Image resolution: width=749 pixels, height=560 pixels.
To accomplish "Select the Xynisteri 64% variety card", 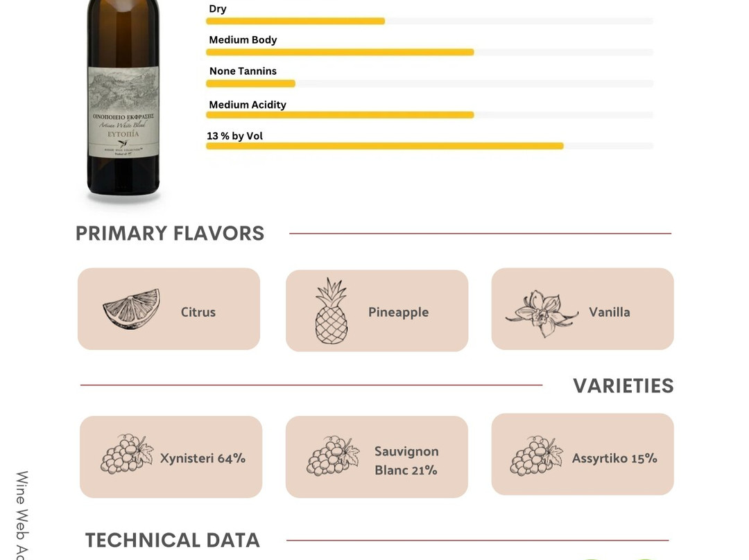I will 171,457.
